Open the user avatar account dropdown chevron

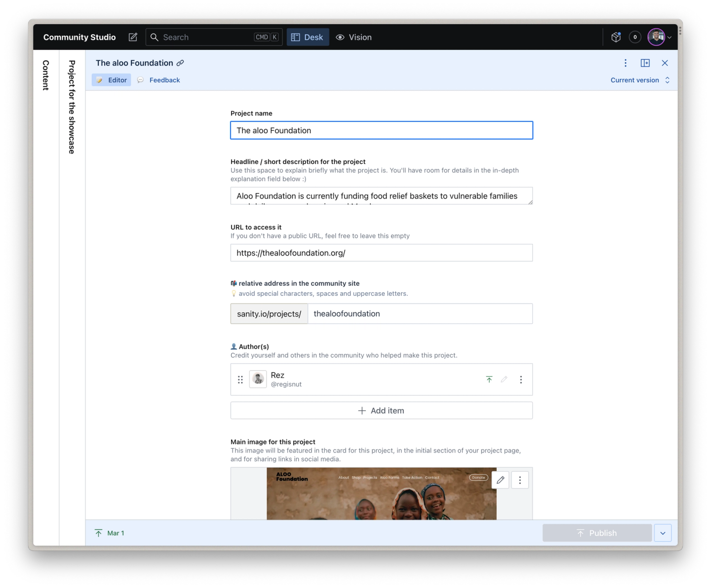670,37
